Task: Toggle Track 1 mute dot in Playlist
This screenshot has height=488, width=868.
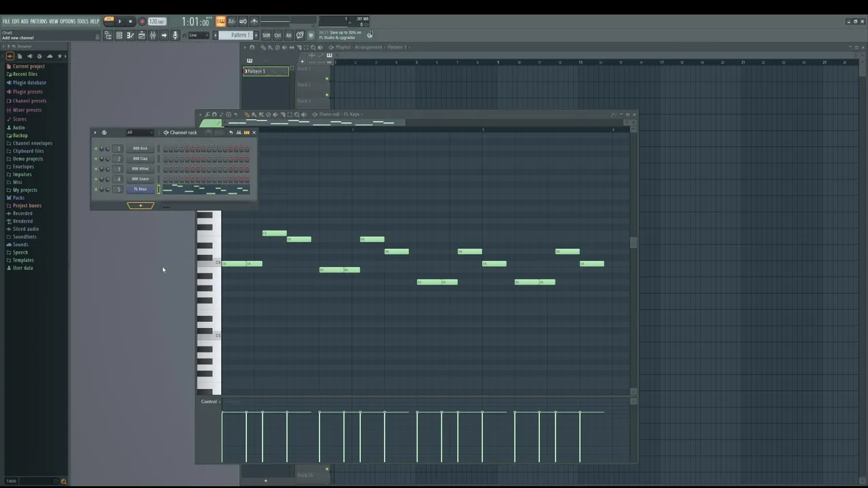Action: [327, 79]
